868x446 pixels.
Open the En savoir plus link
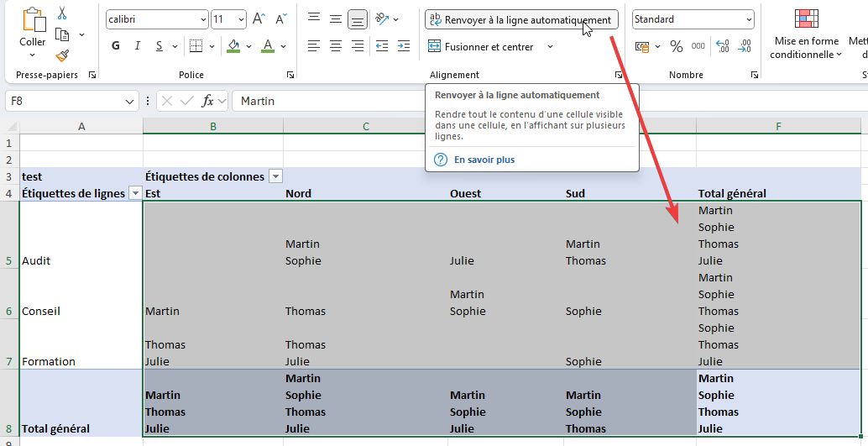click(x=484, y=160)
